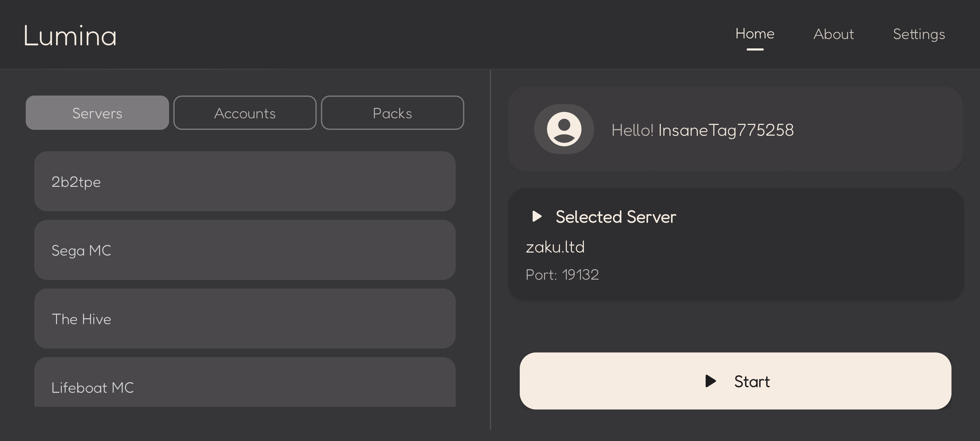
Task: Click the zaku.ltd server address
Action: [555, 247]
